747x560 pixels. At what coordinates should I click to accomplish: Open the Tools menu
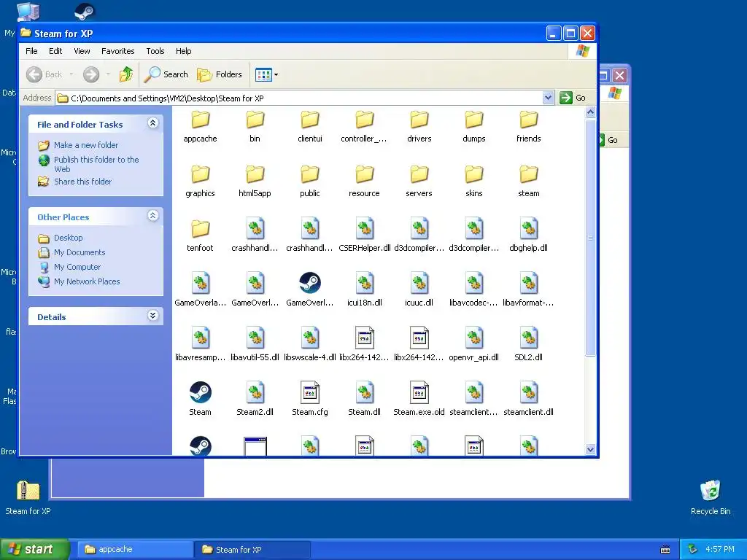155,51
